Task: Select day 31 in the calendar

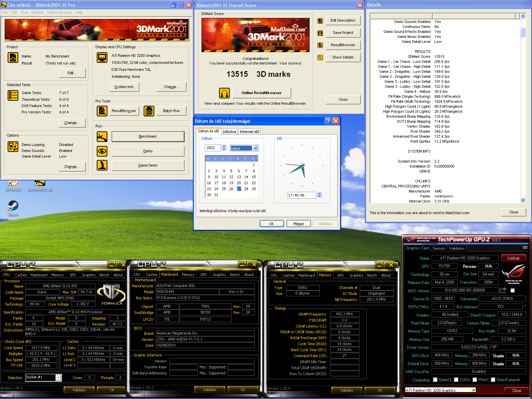Action: coord(216,195)
